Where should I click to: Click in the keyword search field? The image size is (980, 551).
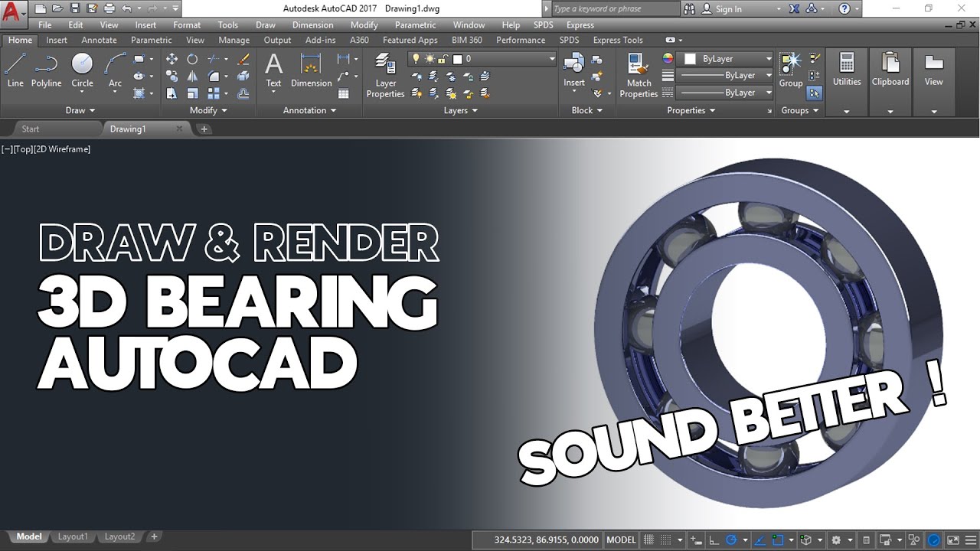[615, 8]
